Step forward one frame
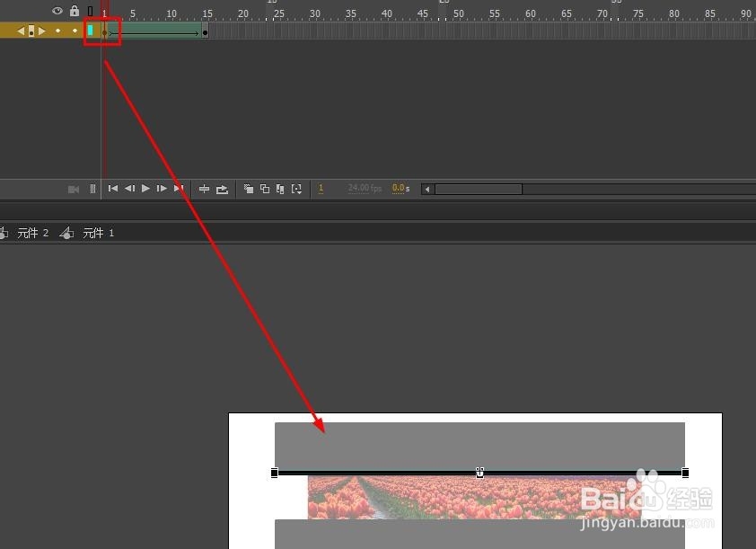Screen dimensions: 756x549 tap(162, 188)
